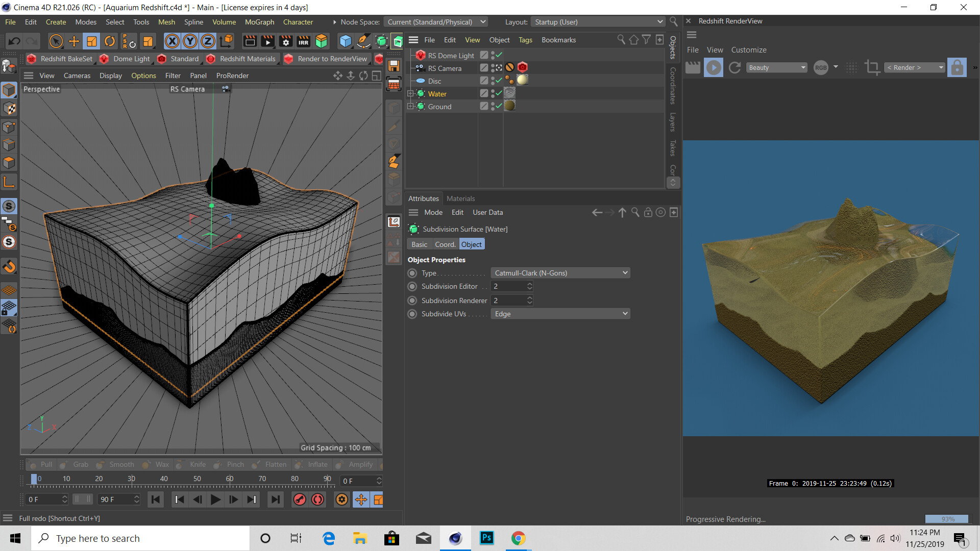
Task: Open the Spline Pen tool
Action: (363, 41)
